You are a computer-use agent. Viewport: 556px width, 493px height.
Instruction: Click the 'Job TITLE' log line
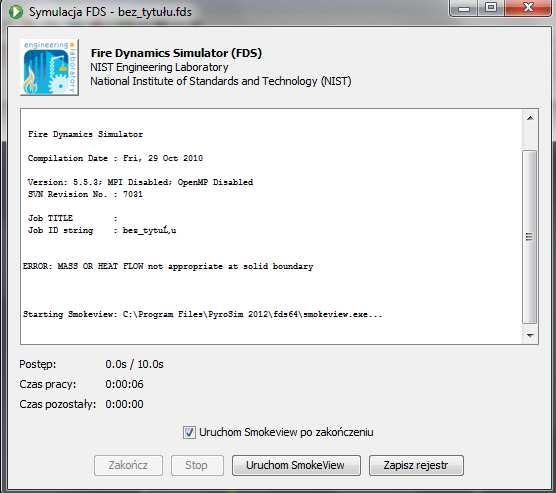click(73, 218)
